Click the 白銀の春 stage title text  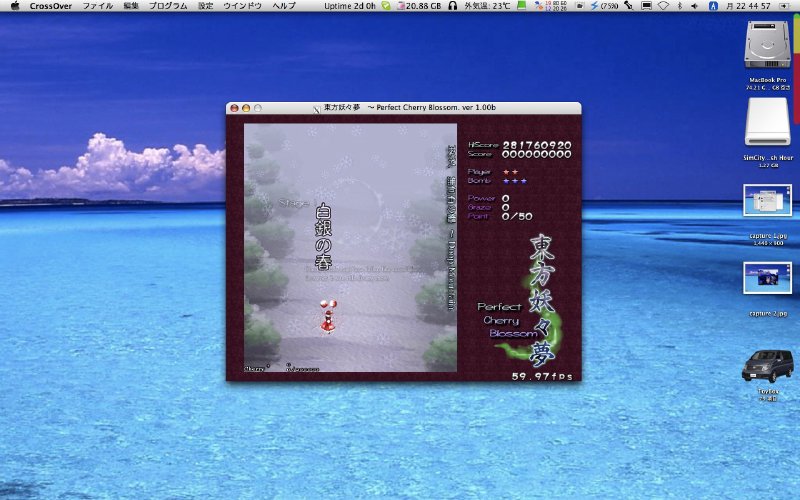click(x=323, y=236)
